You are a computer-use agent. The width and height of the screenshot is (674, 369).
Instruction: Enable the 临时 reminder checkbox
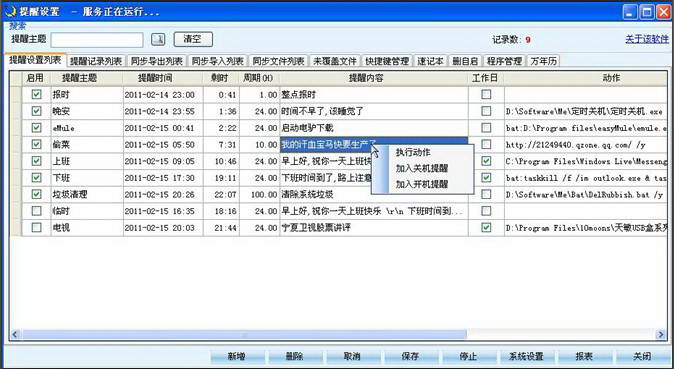click(37, 211)
